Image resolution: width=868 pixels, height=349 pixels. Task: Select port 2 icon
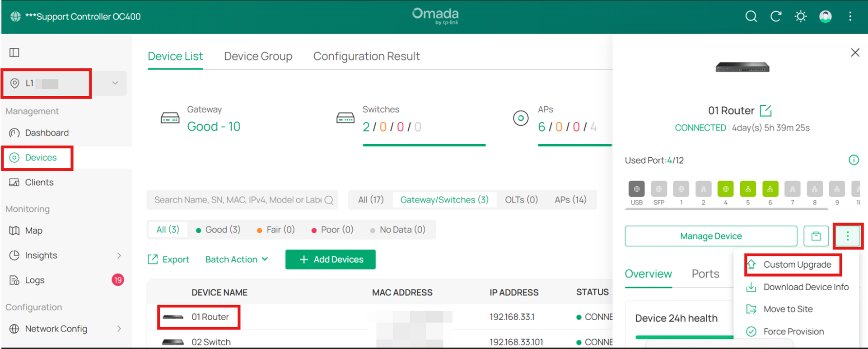tap(703, 189)
